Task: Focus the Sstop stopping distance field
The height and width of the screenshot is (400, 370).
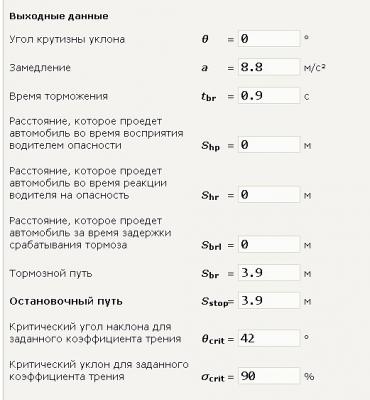Action: click(x=269, y=301)
